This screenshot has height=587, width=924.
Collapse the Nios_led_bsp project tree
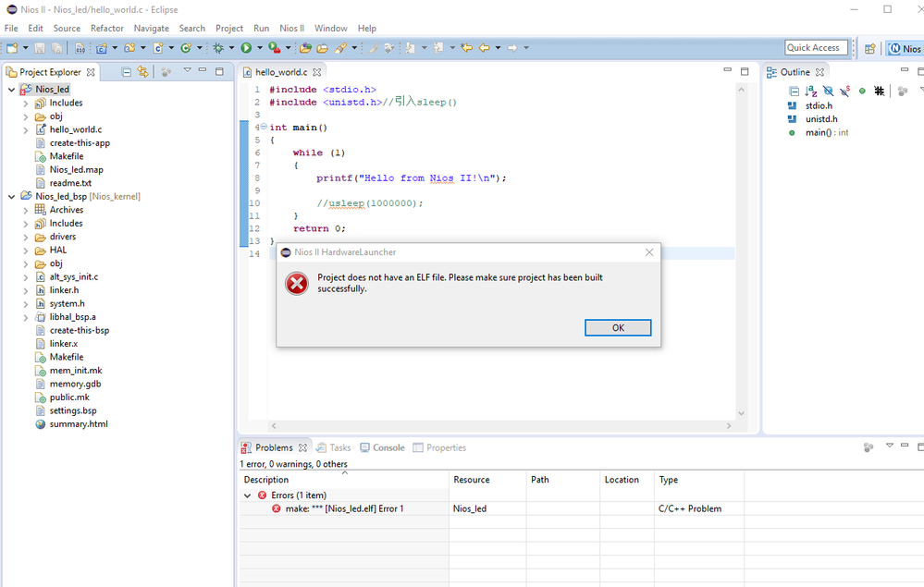(12, 197)
